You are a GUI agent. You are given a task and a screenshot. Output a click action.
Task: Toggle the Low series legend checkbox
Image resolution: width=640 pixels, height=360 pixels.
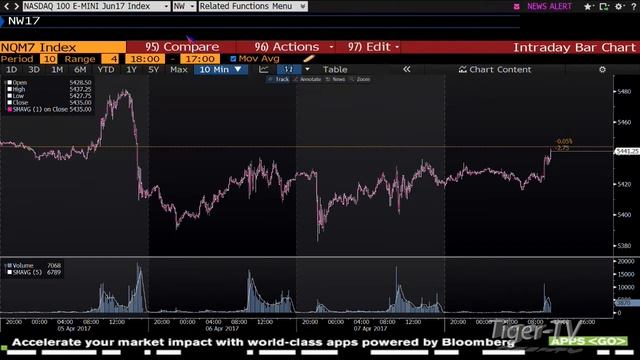tap(9, 96)
